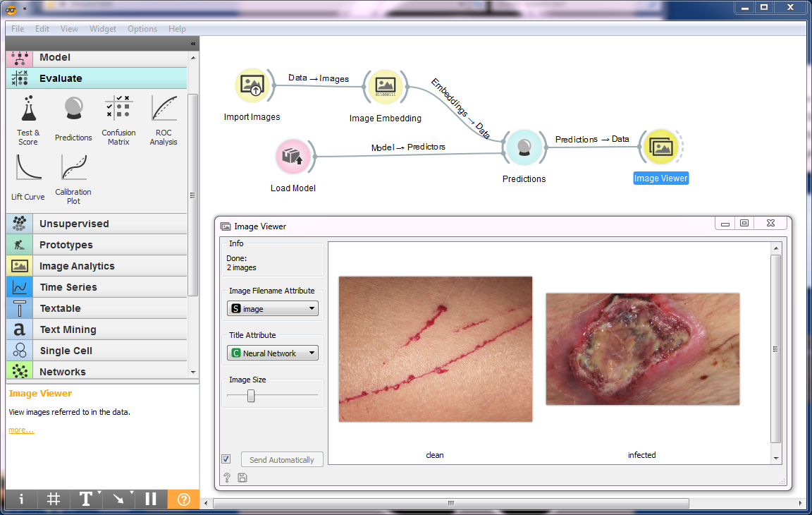Open the Title Attribute Neural Network dropdown
812x515 pixels.
click(x=273, y=353)
